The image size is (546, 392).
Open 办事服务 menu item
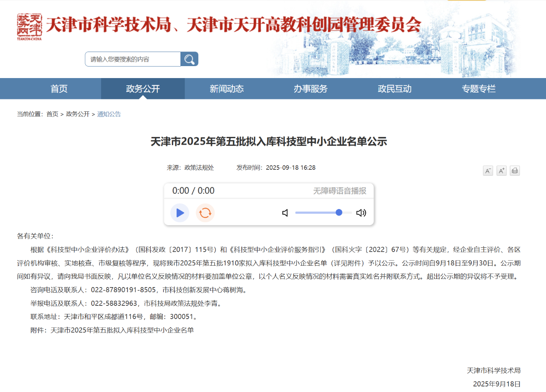coord(311,89)
